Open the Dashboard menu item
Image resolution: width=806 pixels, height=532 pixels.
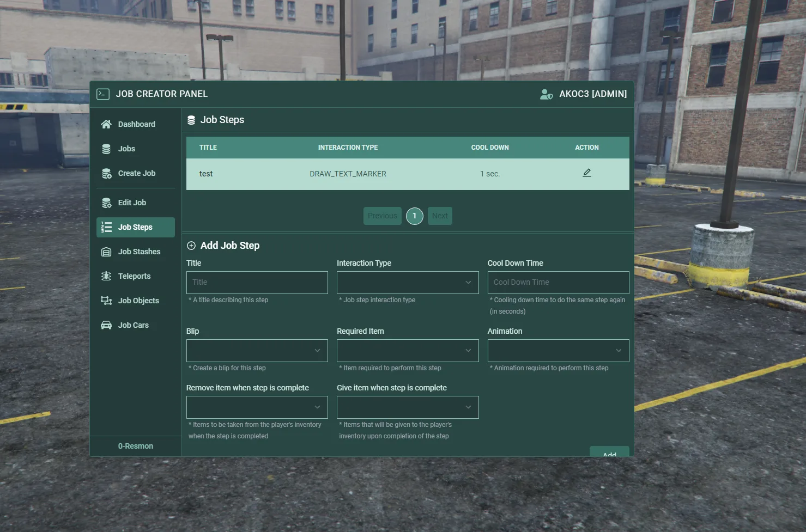(x=136, y=124)
